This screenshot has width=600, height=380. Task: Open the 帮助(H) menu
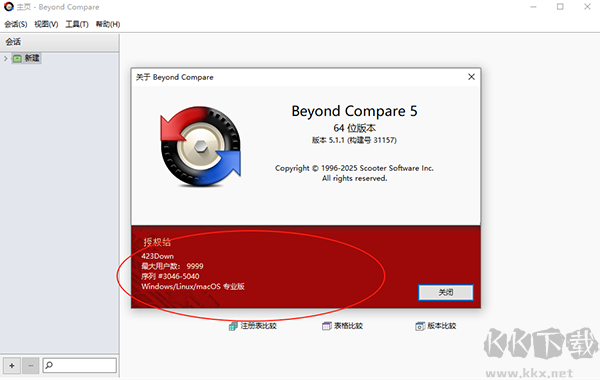pyautogui.click(x=108, y=24)
